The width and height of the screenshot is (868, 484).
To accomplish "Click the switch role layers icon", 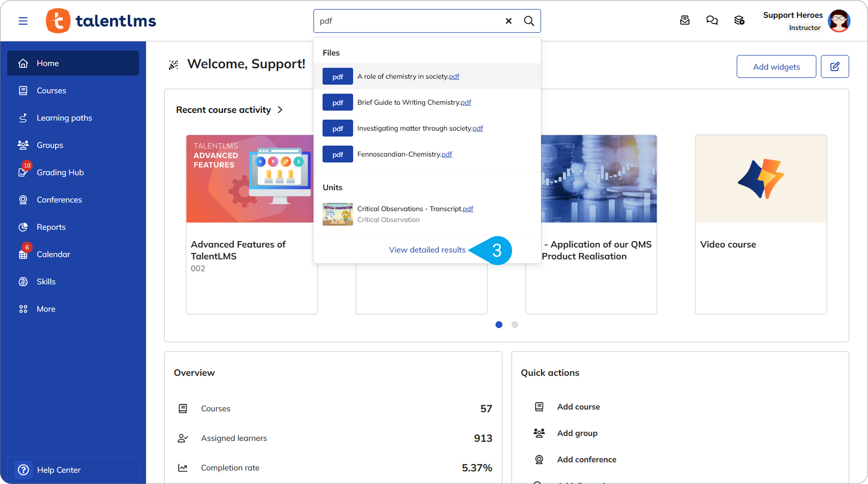I will tap(739, 20).
